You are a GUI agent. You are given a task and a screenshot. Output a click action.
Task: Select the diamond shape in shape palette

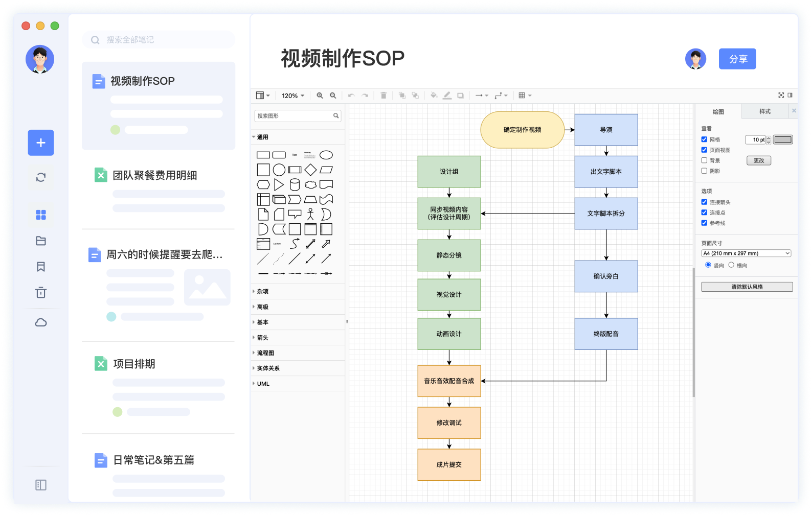tap(310, 170)
